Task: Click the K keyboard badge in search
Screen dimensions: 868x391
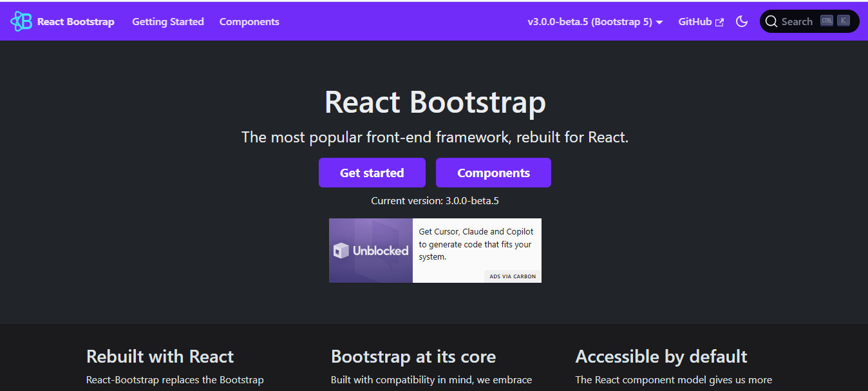Action: click(843, 20)
